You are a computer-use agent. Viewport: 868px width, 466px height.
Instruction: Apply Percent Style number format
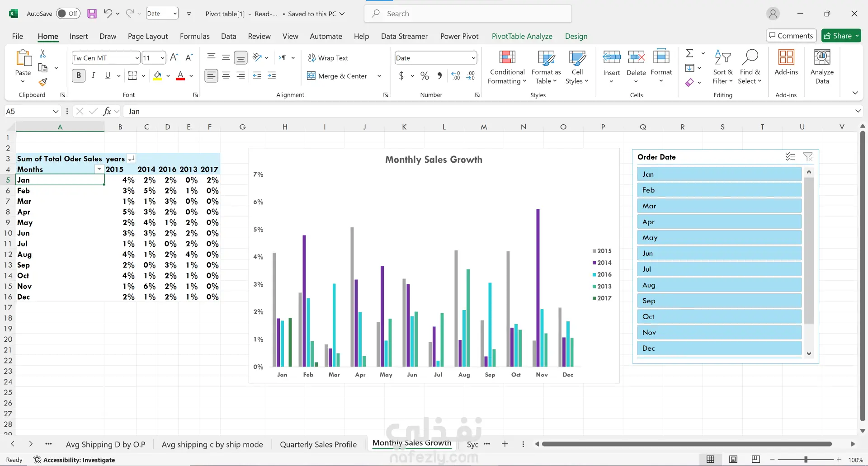click(x=425, y=76)
